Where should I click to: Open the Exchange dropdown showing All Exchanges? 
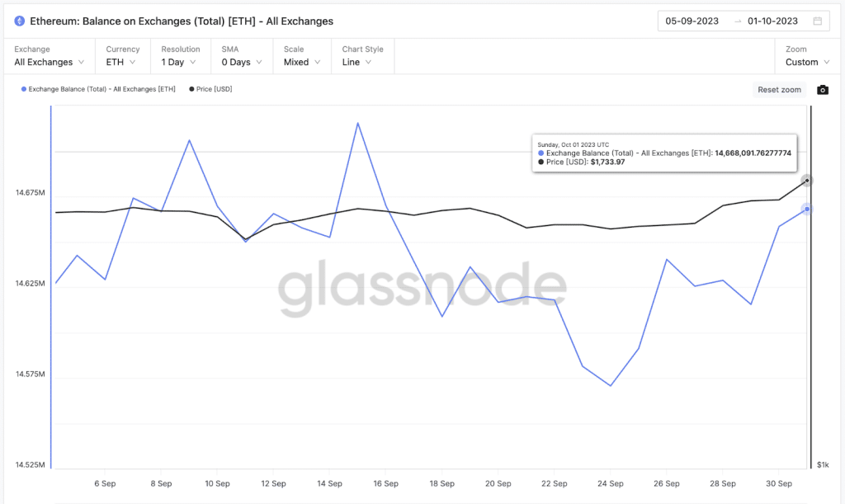pos(48,61)
